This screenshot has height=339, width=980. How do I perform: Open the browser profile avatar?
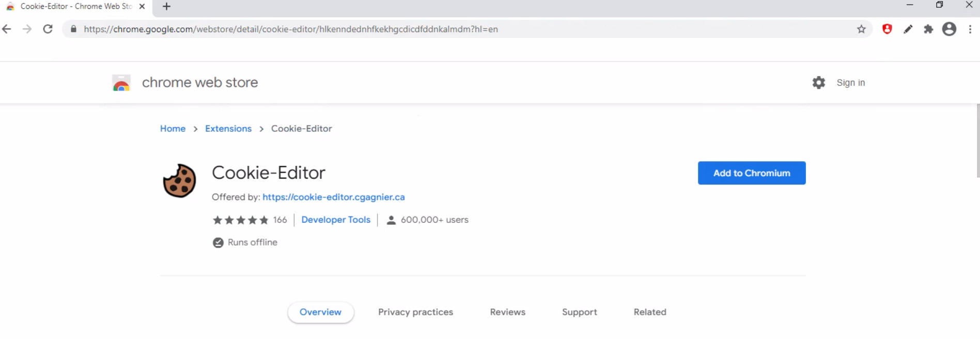(949, 29)
